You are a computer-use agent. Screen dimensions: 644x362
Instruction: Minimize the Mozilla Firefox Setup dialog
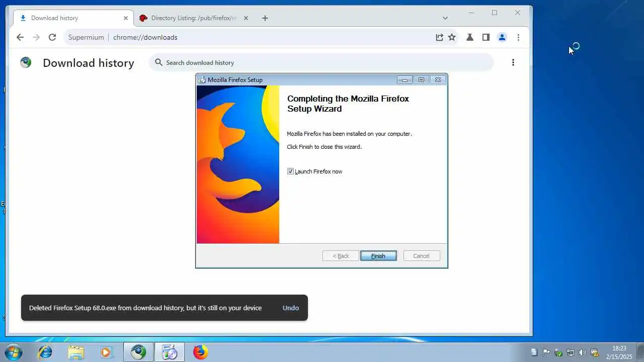tap(405, 79)
